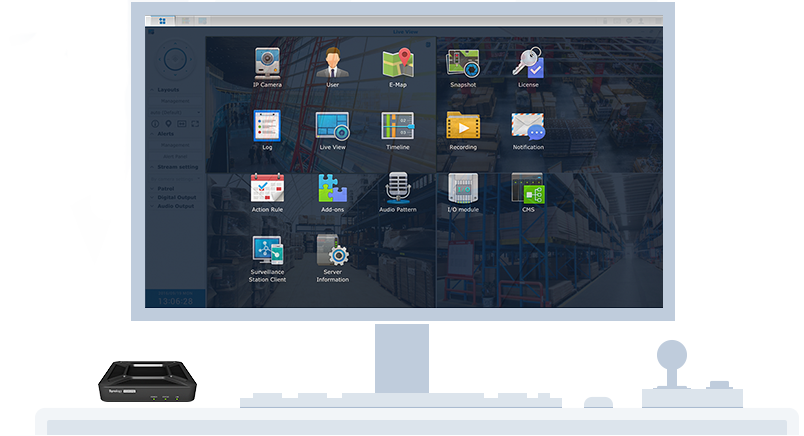The width and height of the screenshot is (804, 436).
Task: Click the information circle icon in sidebar
Action: tap(155, 124)
